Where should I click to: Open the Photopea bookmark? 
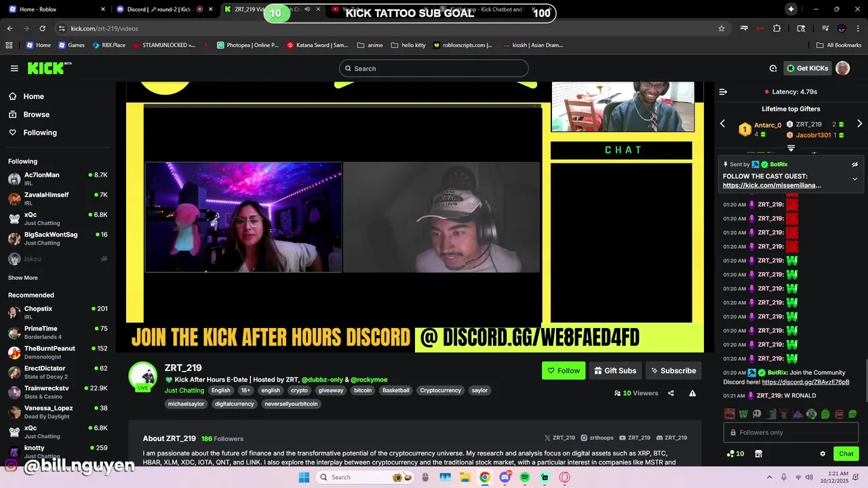tap(248, 45)
